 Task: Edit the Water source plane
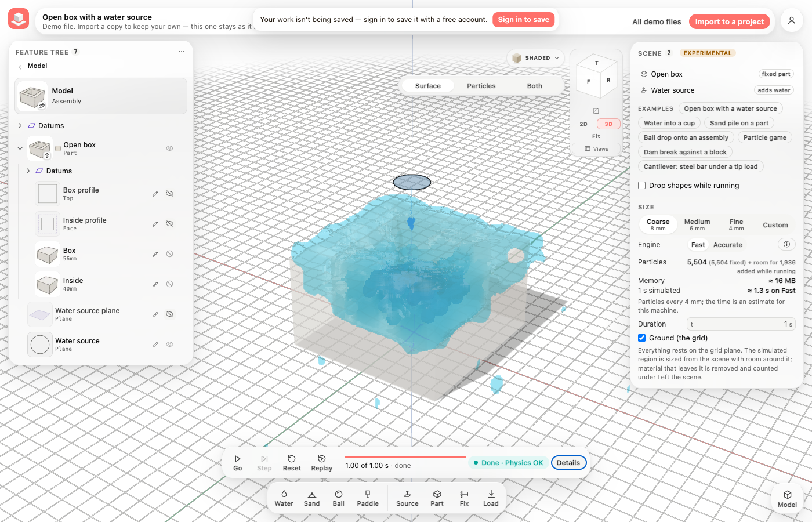[x=155, y=314]
